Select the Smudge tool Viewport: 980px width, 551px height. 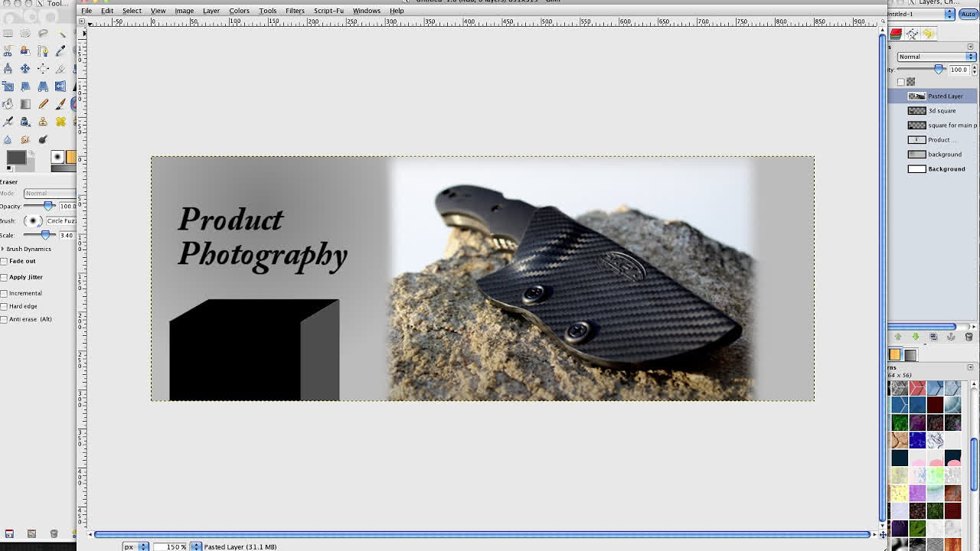click(25, 139)
